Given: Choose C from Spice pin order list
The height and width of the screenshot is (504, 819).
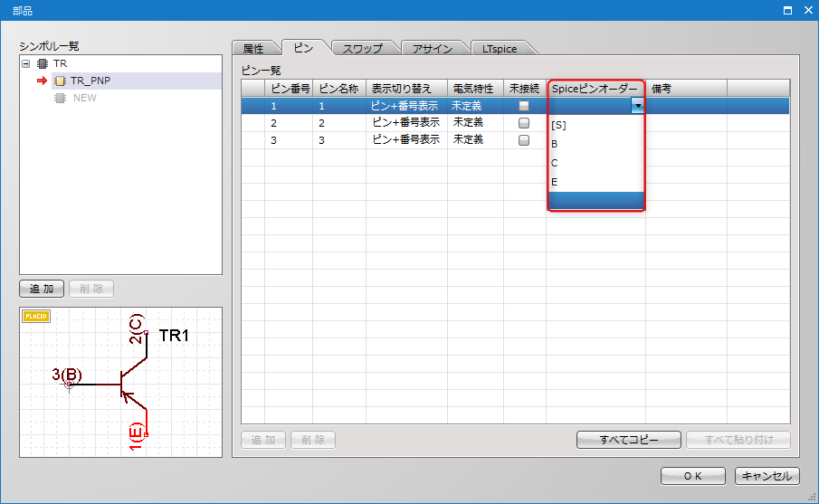Looking at the screenshot, I should click(x=596, y=164).
